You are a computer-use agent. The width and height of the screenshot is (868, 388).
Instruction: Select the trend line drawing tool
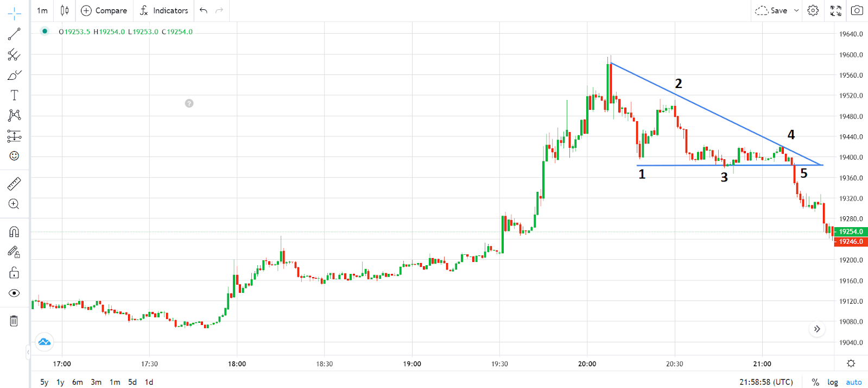pos(14,34)
